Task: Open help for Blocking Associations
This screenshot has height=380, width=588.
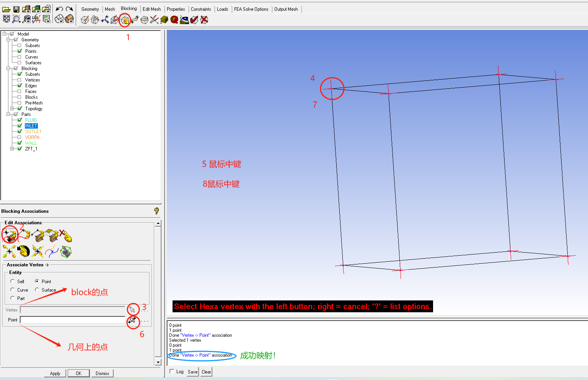Action: [x=156, y=210]
